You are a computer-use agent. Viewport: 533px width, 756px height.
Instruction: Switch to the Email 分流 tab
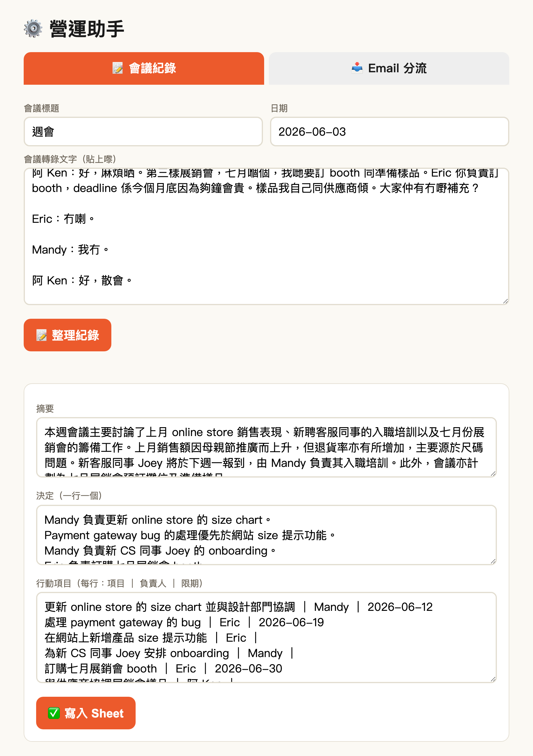[389, 68]
